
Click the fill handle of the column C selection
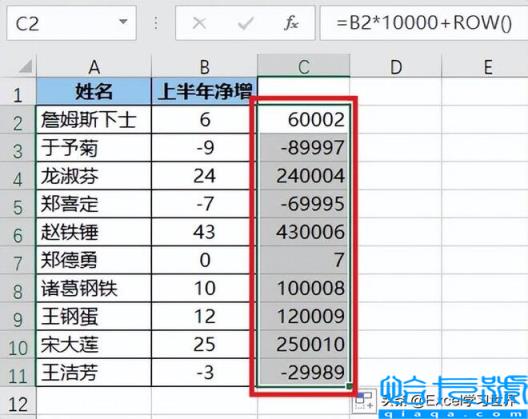pos(349,386)
